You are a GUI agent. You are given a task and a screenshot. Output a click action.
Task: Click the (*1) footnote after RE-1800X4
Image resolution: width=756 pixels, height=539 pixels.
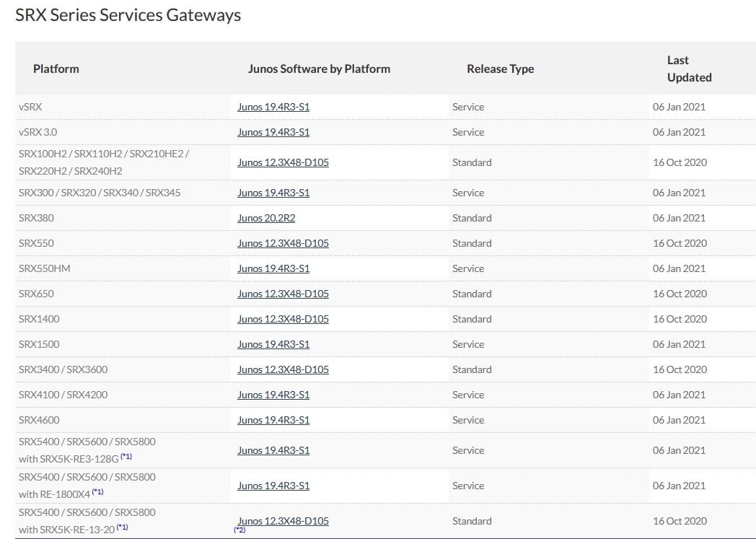tap(97, 492)
